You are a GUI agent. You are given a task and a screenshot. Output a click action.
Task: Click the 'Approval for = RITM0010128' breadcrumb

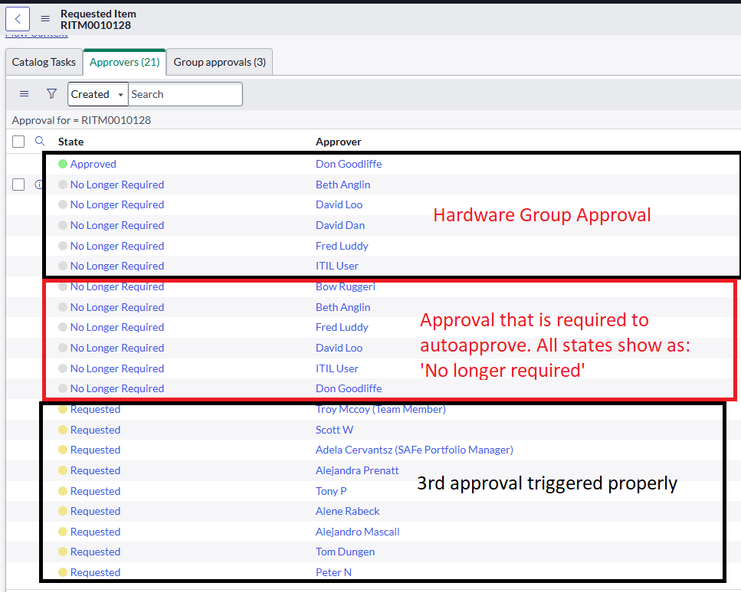pyautogui.click(x=81, y=120)
